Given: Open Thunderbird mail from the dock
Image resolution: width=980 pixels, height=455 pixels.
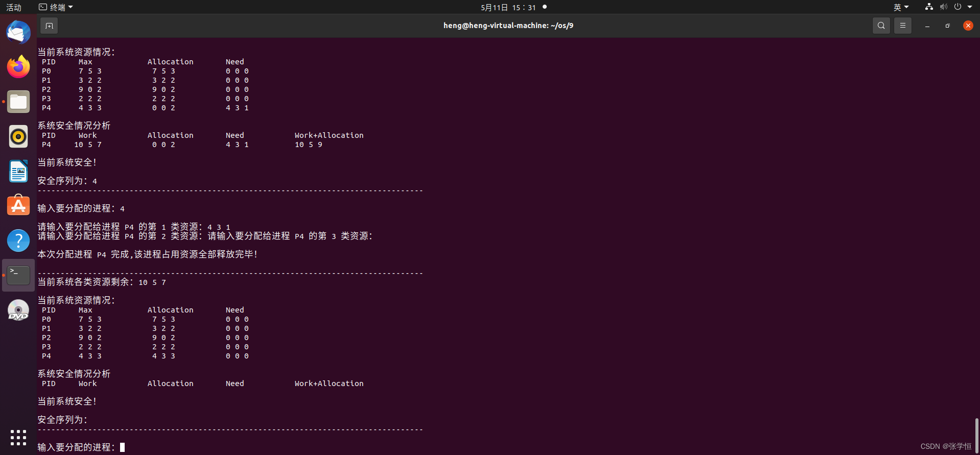Looking at the screenshot, I should tap(18, 32).
